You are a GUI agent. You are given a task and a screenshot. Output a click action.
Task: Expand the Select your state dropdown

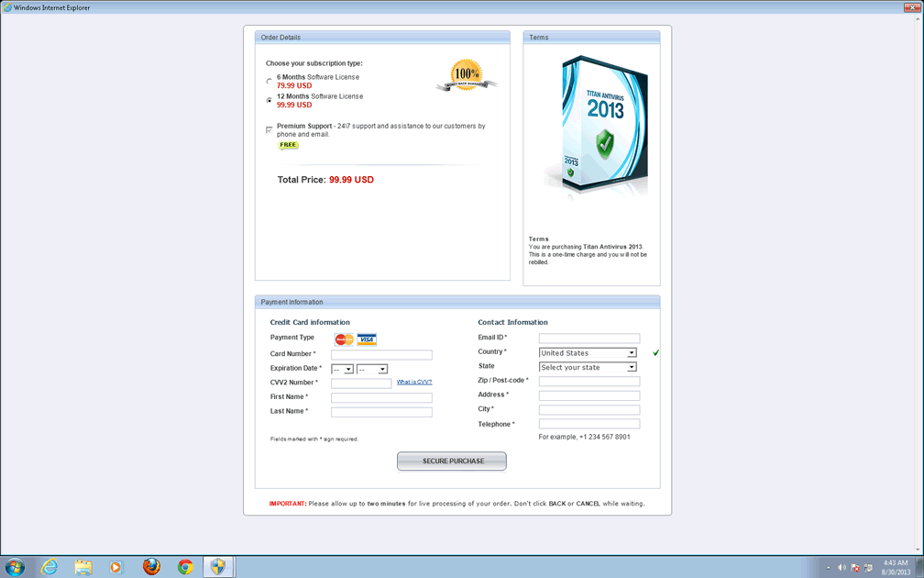coord(588,367)
